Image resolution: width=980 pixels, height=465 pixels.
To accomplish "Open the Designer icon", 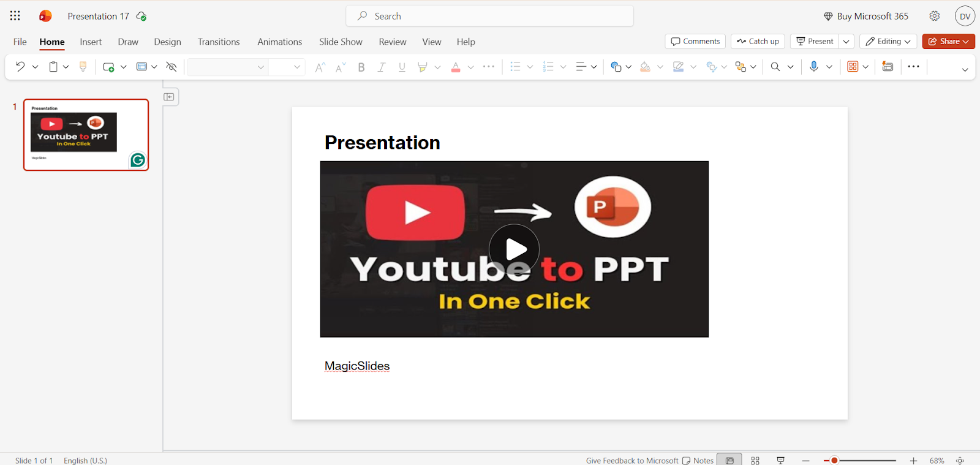I will click(853, 67).
